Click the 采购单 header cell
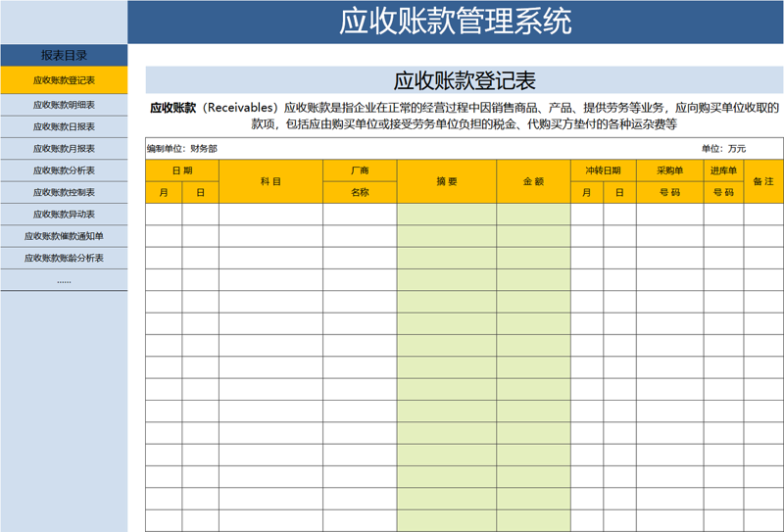The height and width of the screenshot is (532, 784). coord(669,170)
